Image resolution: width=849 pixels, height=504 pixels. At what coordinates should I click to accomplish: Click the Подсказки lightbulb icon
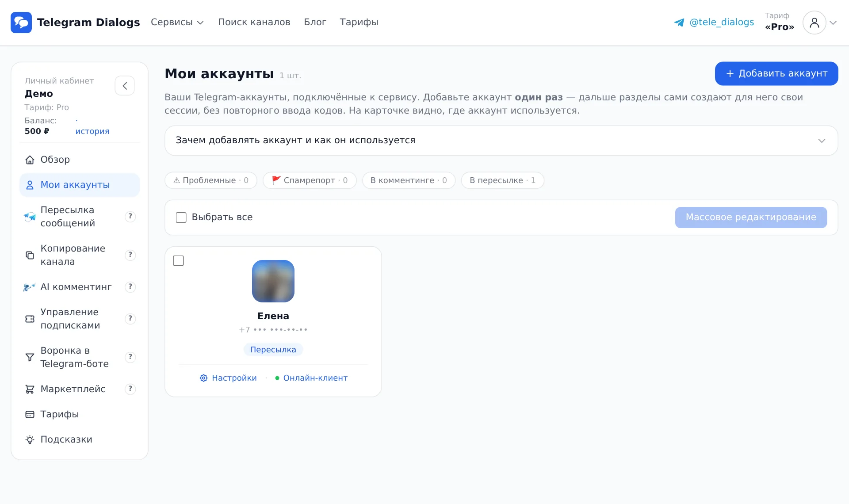click(30, 439)
